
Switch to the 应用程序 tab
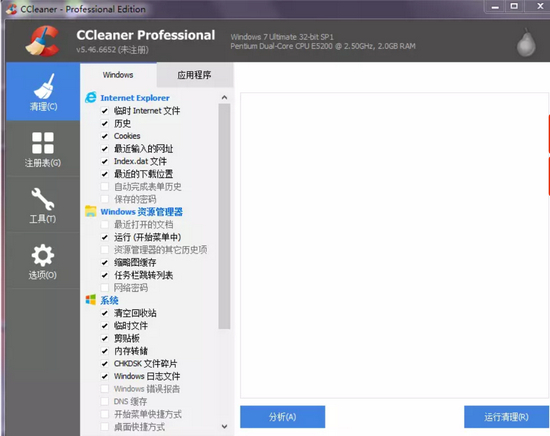click(x=194, y=75)
